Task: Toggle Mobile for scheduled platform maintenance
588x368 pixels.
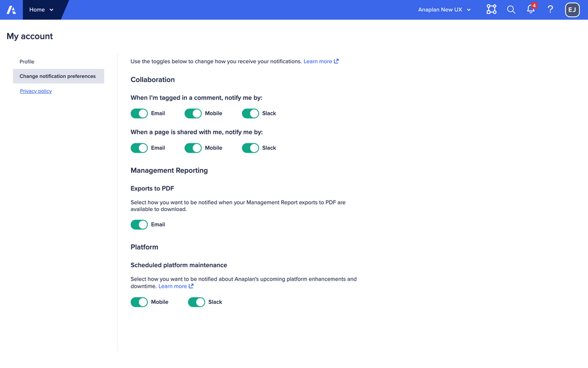Action: [x=139, y=302]
